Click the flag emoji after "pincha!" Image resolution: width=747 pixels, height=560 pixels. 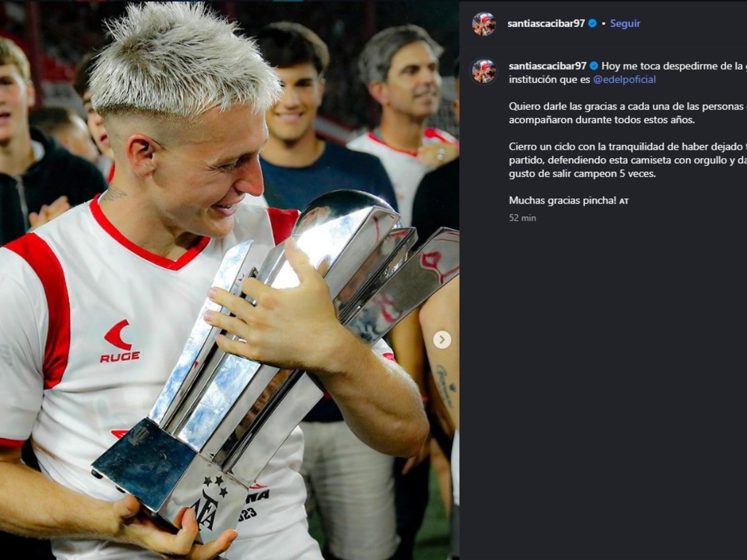624,201
